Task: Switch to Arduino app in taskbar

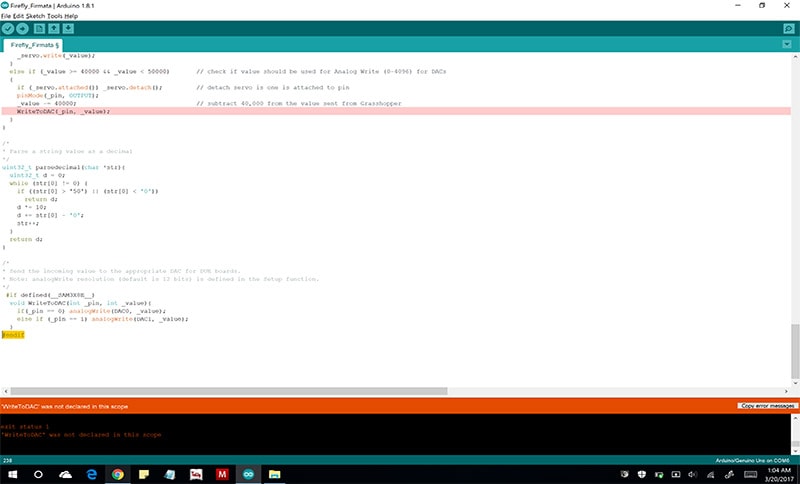Action: [248, 474]
